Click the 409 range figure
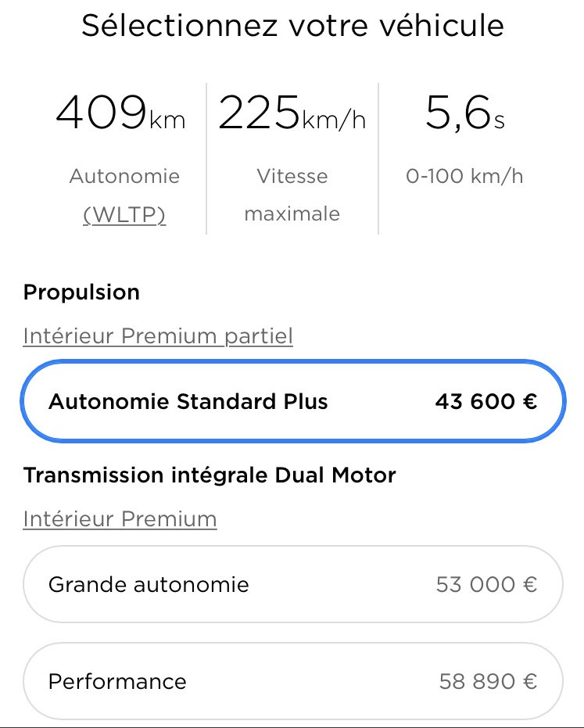 click(101, 114)
